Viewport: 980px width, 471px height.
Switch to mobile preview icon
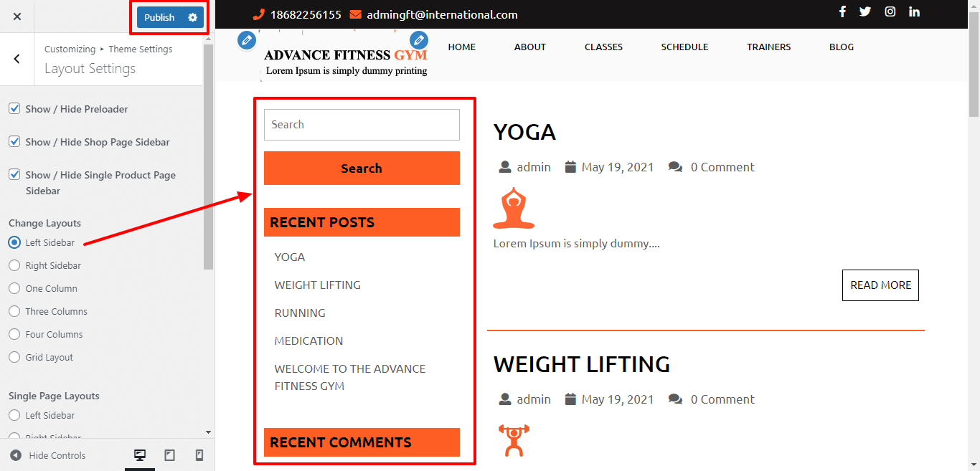point(199,455)
